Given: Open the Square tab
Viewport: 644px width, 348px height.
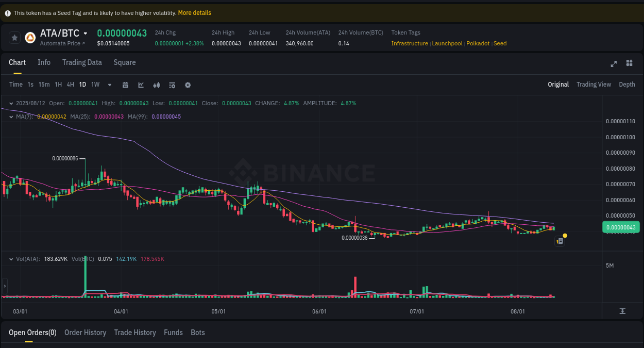Looking at the screenshot, I should (x=124, y=62).
